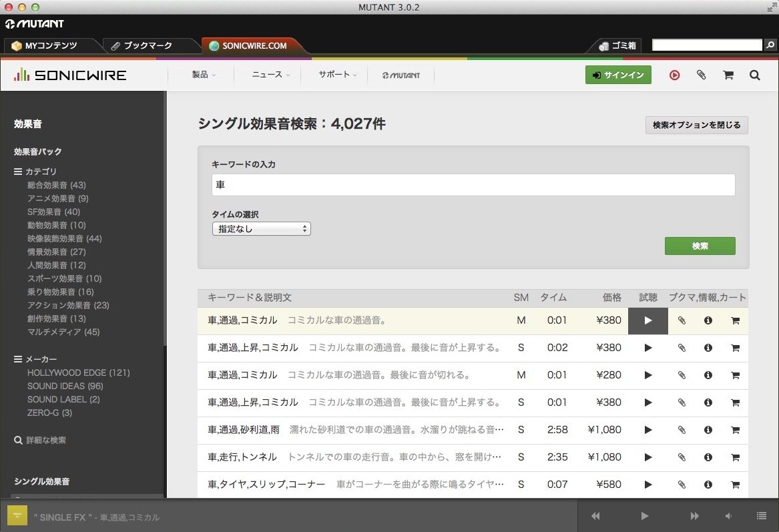
Task: Filter by SOUND IDEAS (96) maker
Action: point(65,386)
